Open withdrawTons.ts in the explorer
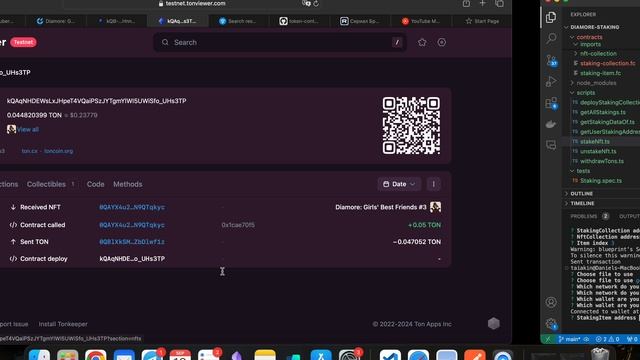The height and width of the screenshot is (360, 640). 602,161
